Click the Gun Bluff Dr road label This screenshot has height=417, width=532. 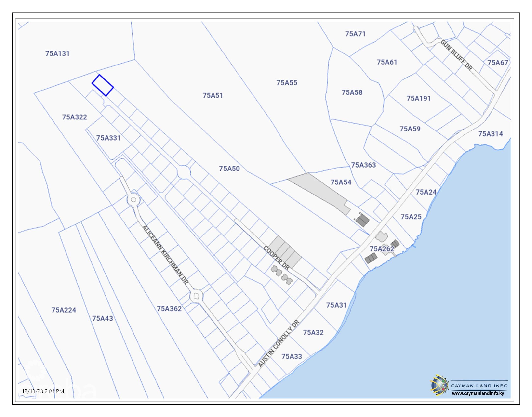[456, 55]
